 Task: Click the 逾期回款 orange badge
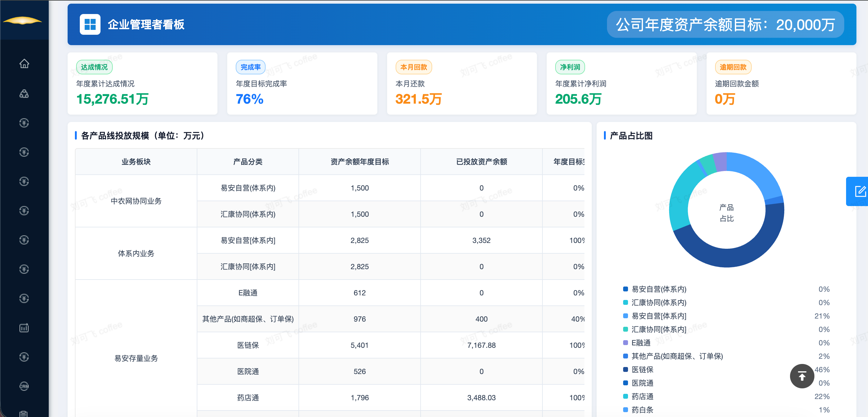[x=733, y=67]
